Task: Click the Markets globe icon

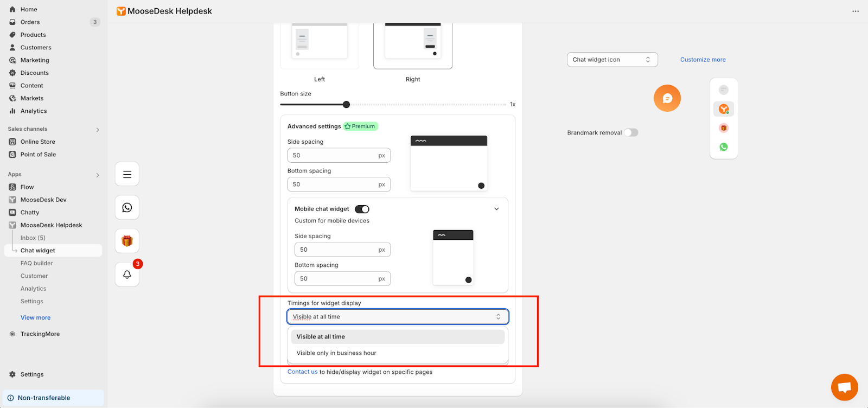Action: [12, 98]
